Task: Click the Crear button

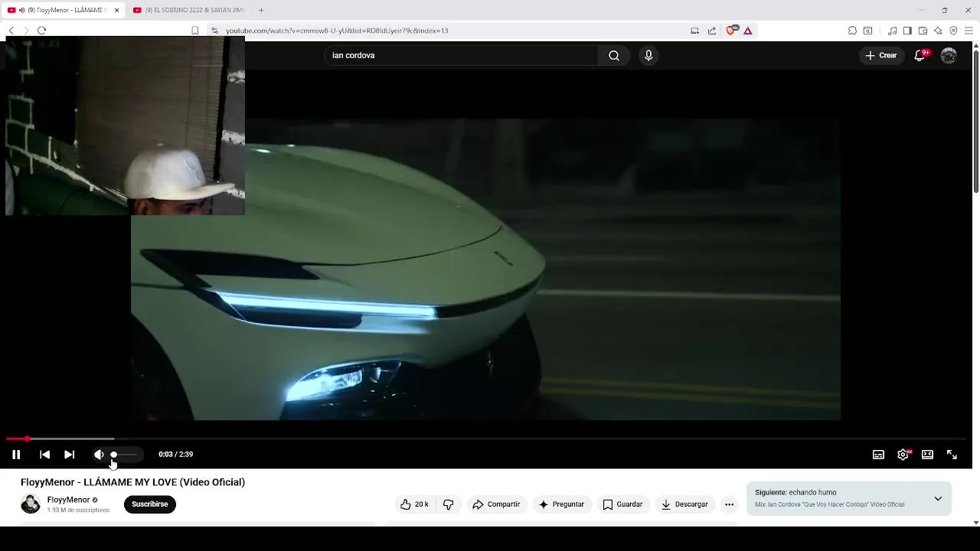Action: click(x=880, y=55)
